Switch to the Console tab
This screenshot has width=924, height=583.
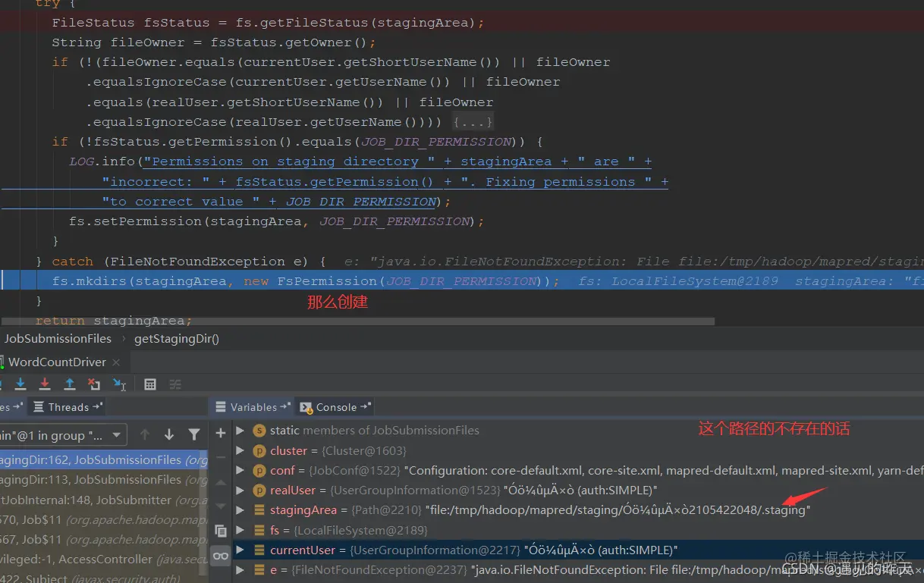[335, 407]
